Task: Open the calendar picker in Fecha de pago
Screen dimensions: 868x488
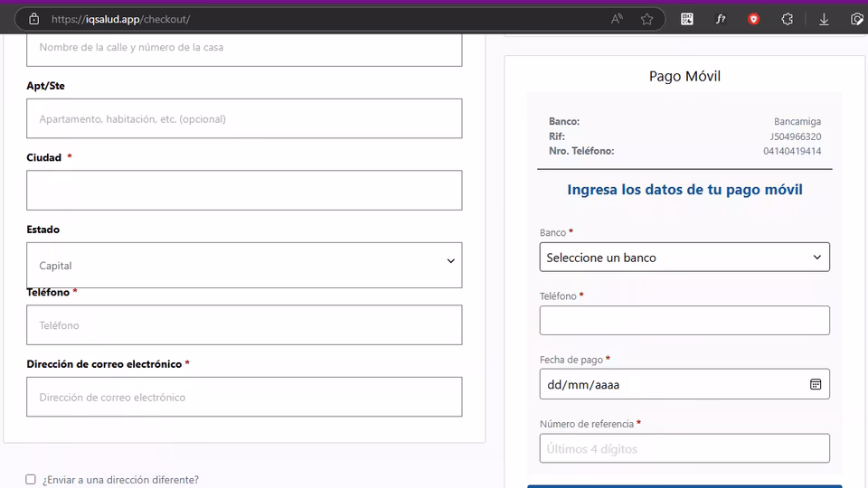Action: pos(816,384)
